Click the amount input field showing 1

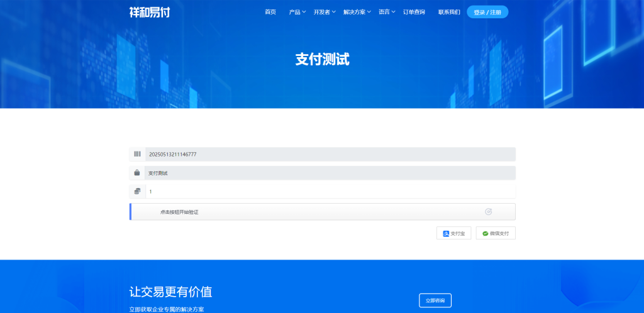tap(330, 191)
